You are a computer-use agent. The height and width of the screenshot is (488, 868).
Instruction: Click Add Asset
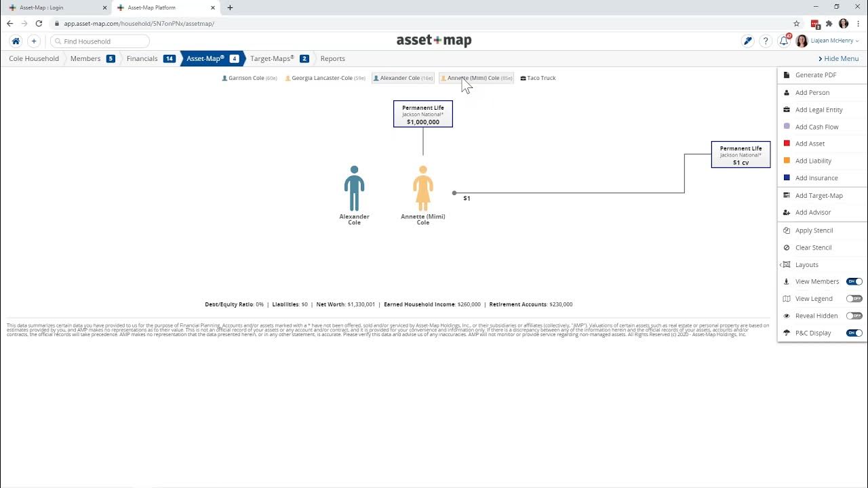pos(810,144)
